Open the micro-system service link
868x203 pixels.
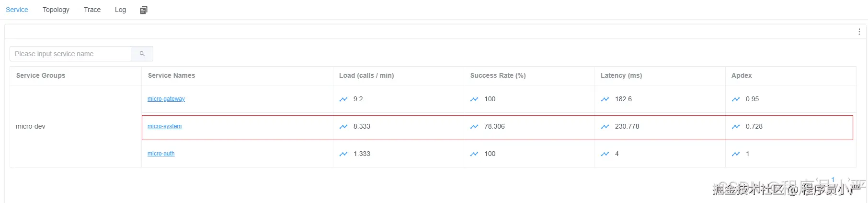[164, 126]
